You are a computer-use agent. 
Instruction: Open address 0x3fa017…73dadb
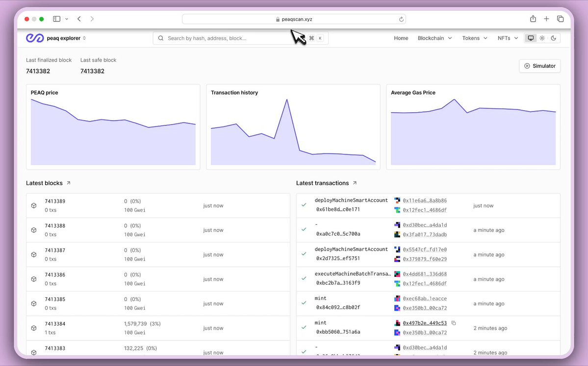click(x=425, y=235)
